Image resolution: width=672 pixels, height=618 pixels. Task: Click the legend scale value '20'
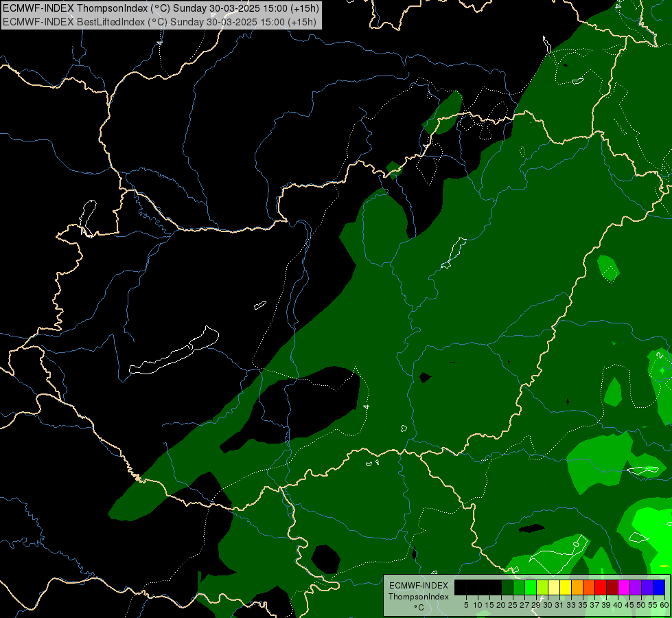[501, 605]
